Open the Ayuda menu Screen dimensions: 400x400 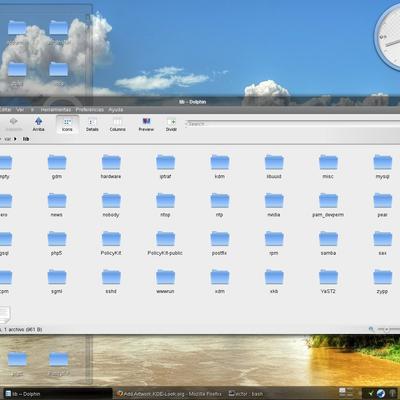[116, 109]
